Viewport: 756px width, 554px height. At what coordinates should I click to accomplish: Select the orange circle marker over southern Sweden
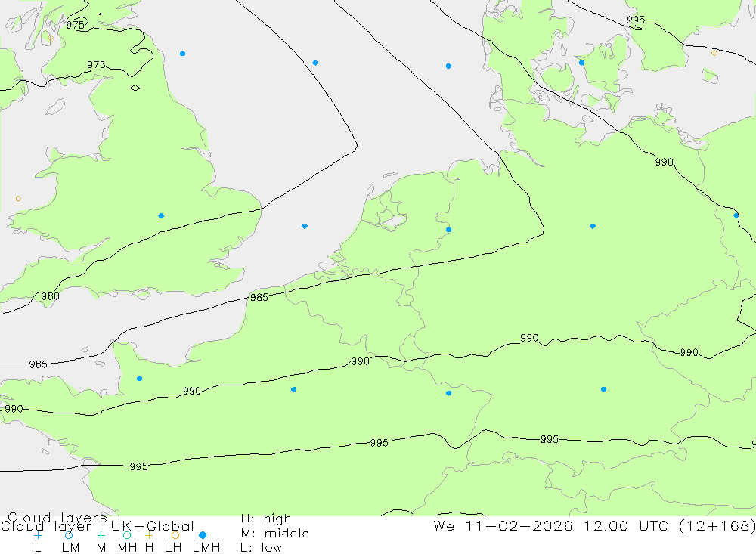point(714,53)
